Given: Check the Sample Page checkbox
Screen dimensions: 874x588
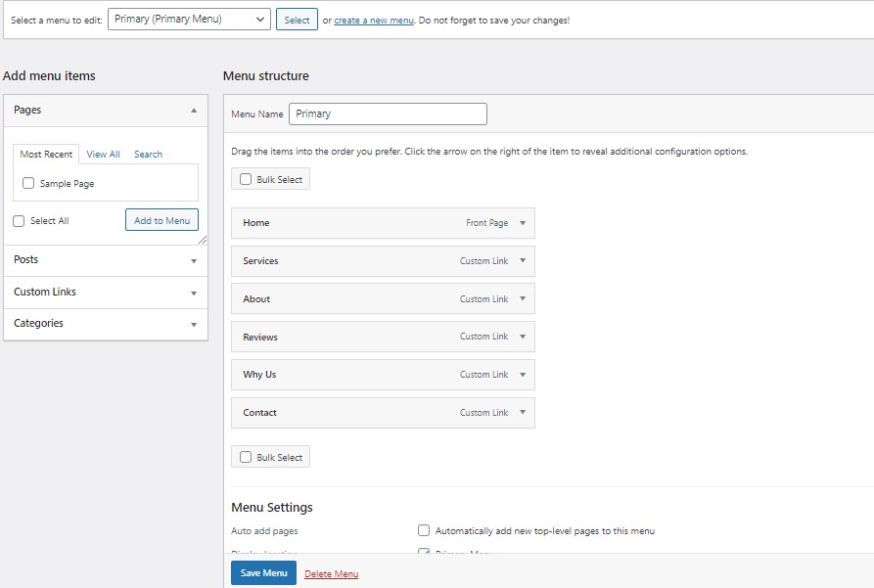Looking at the screenshot, I should pyautogui.click(x=28, y=183).
